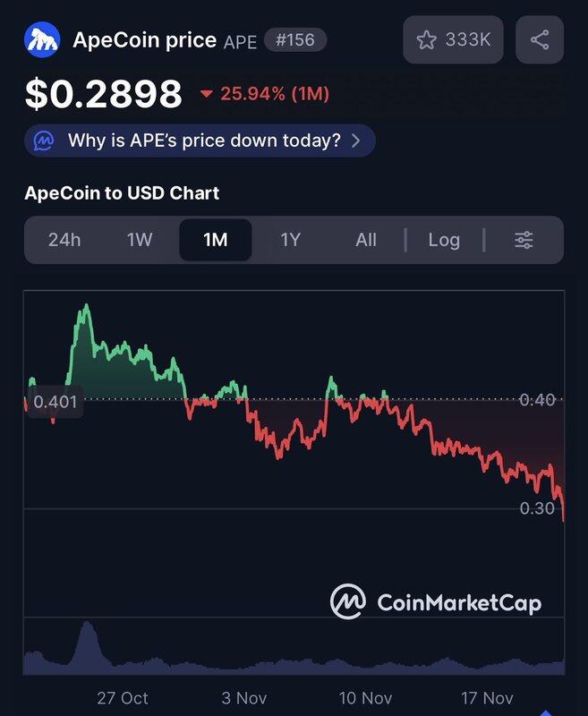Expand 'Why is APE's price down' chevron
588x716 pixels.
click(x=356, y=141)
